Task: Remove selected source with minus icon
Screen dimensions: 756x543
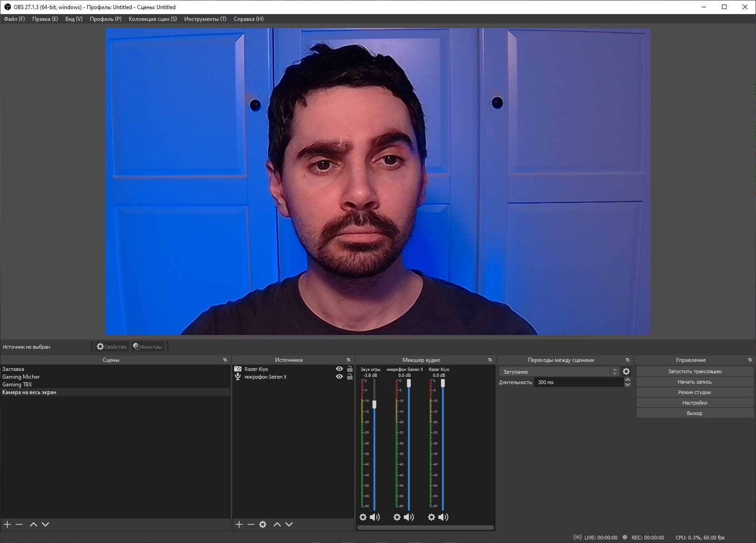Action: [251, 524]
